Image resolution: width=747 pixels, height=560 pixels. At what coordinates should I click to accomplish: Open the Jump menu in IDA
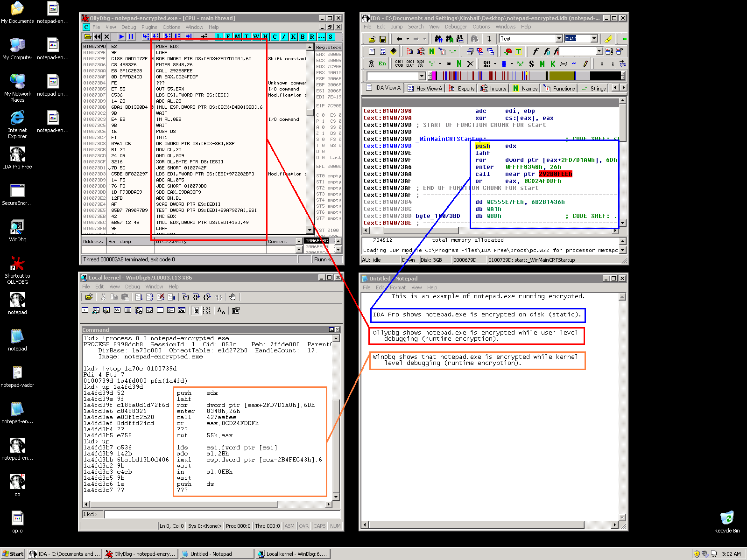[x=397, y=27]
